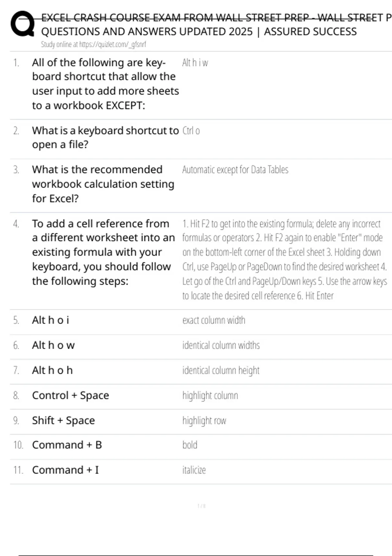Click the 'Control + Space' term
The image size is (392, 556).
pyautogui.click(x=70, y=395)
